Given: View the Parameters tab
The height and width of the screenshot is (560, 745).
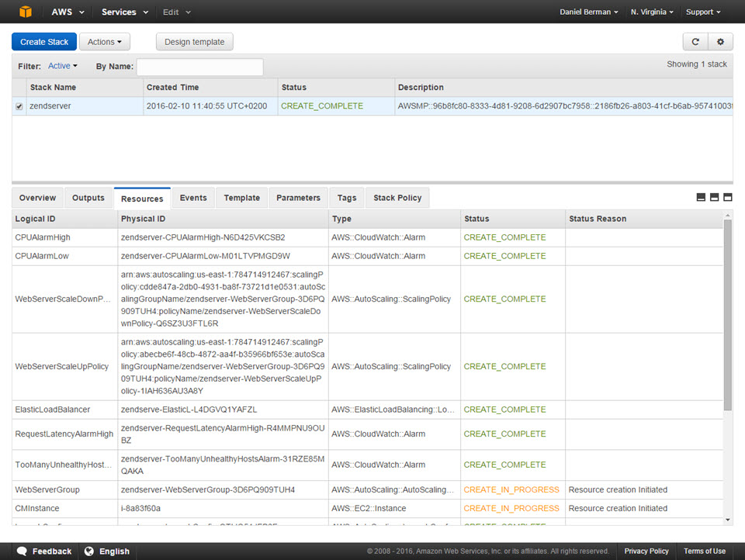Looking at the screenshot, I should [x=298, y=198].
